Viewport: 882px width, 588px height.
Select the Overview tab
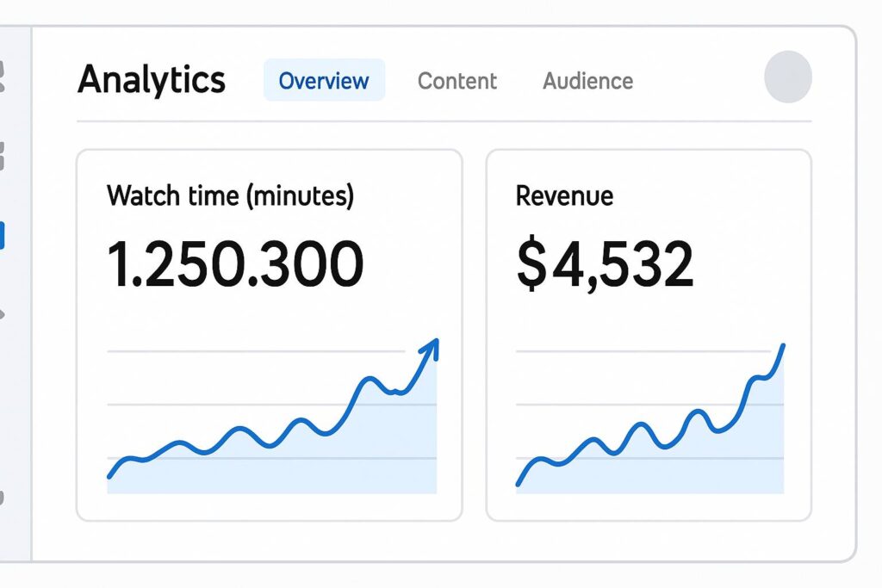tap(324, 81)
